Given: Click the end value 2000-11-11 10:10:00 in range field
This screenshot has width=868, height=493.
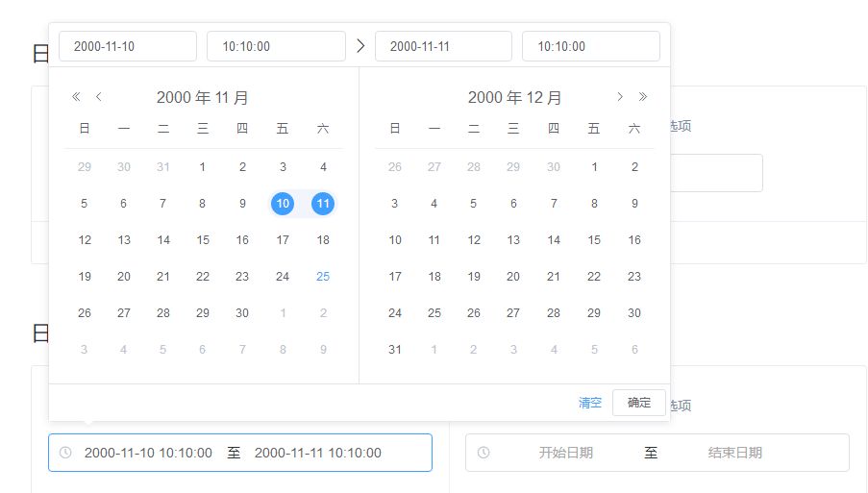Looking at the screenshot, I should [x=318, y=453].
